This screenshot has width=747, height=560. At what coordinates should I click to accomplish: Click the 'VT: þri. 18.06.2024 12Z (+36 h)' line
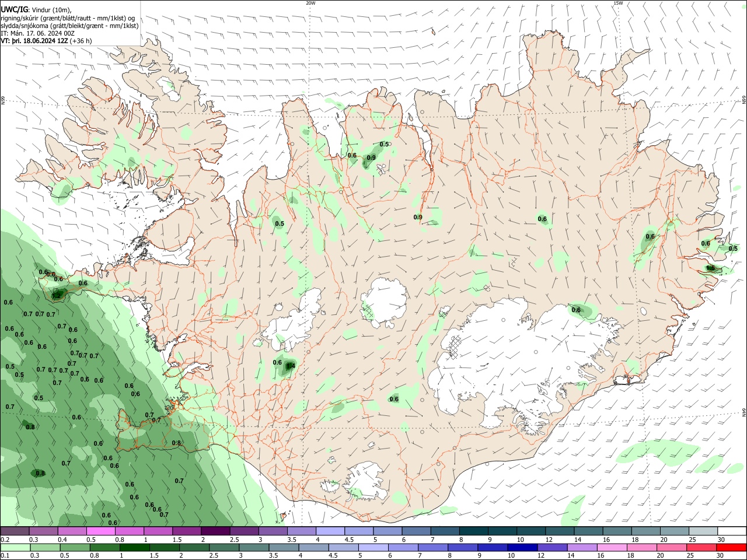pos(46,41)
